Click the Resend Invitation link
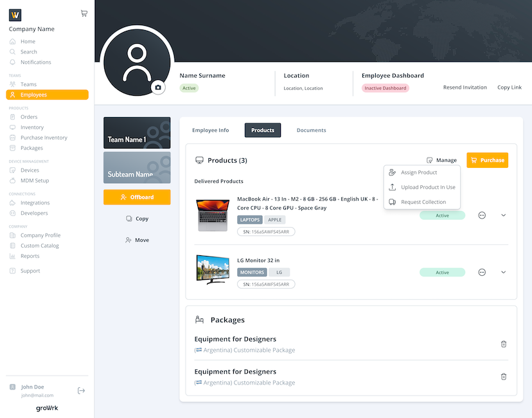 tap(465, 87)
